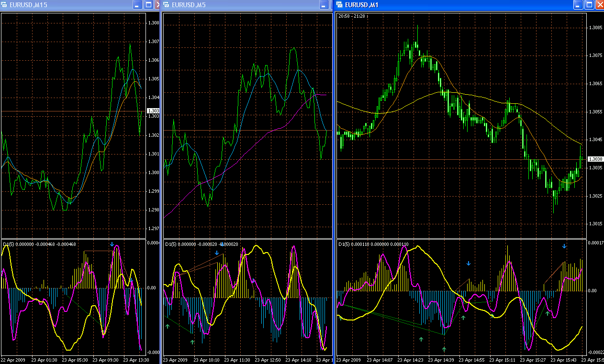Maximize the EURUSD,M15 chart window

point(148,5)
